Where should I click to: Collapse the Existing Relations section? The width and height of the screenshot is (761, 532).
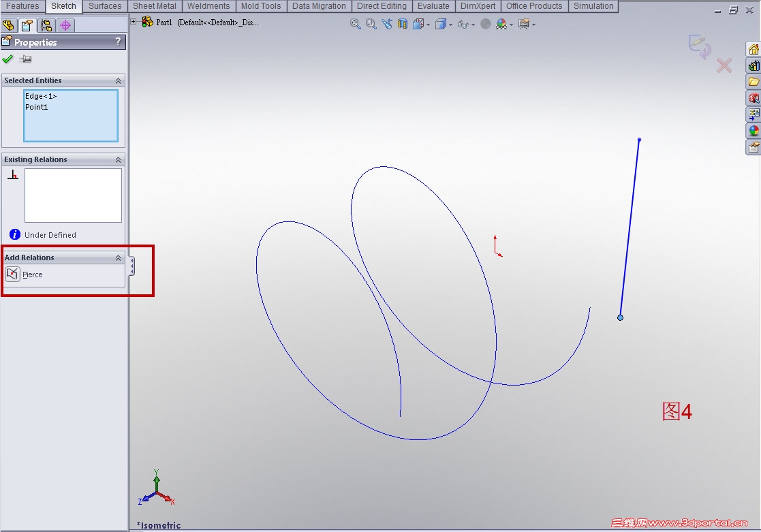(118, 159)
